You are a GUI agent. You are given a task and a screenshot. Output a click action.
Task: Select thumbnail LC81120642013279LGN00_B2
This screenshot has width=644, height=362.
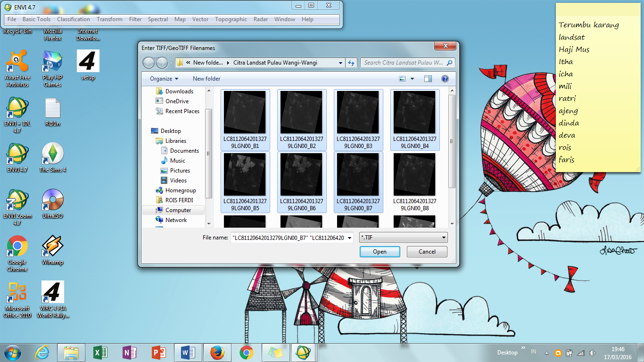pos(302,120)
